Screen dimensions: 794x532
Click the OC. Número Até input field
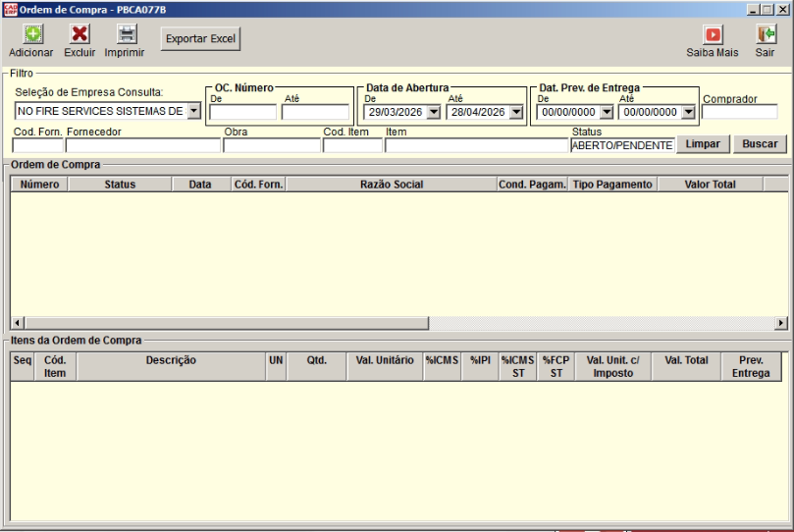(315, 112)
